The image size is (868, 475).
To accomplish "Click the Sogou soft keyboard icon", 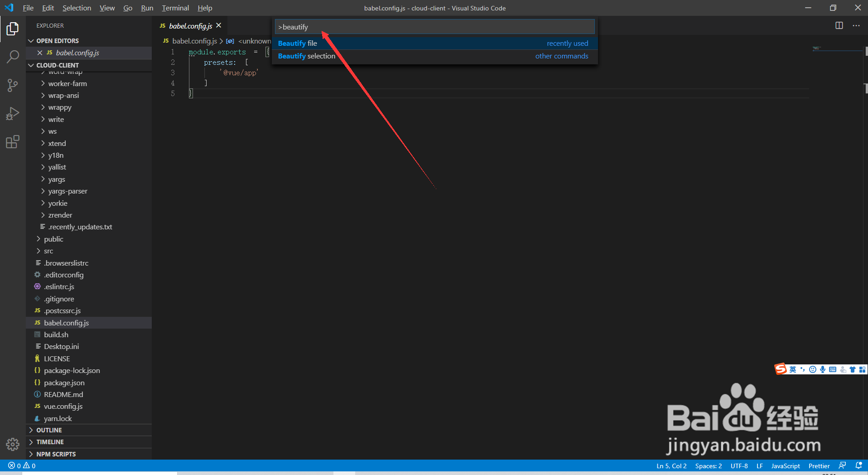I will (833, 369).
